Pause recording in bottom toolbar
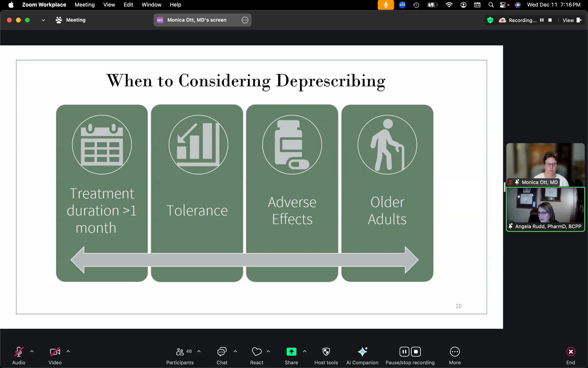Viewport: 588px width, 368px height. [x=404, y=352]
